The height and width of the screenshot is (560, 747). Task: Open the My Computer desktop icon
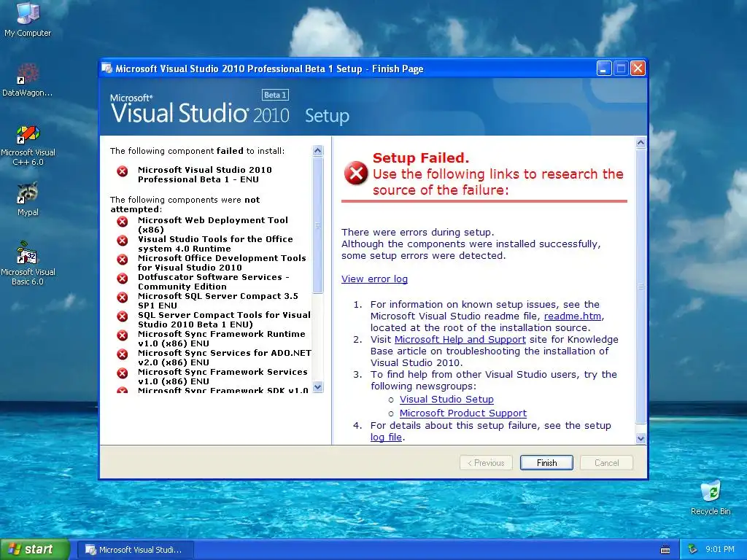click(28, 19)
